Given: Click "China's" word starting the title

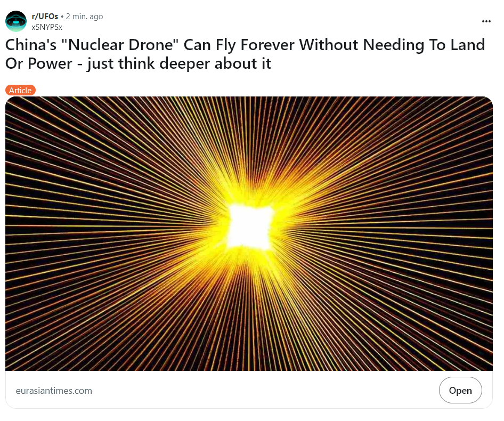Looking at the screenshot, I should pyautogui.click(x=31, y=44).
